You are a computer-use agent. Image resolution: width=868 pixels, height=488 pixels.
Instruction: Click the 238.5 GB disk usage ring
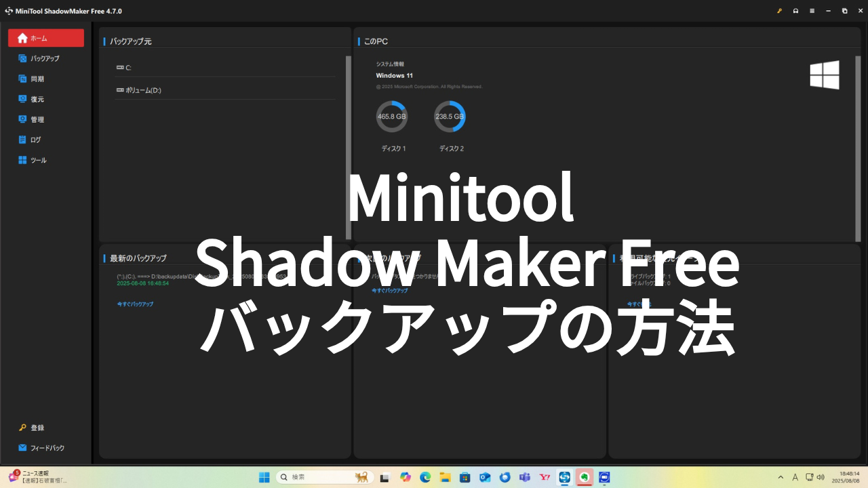(450, 117)
